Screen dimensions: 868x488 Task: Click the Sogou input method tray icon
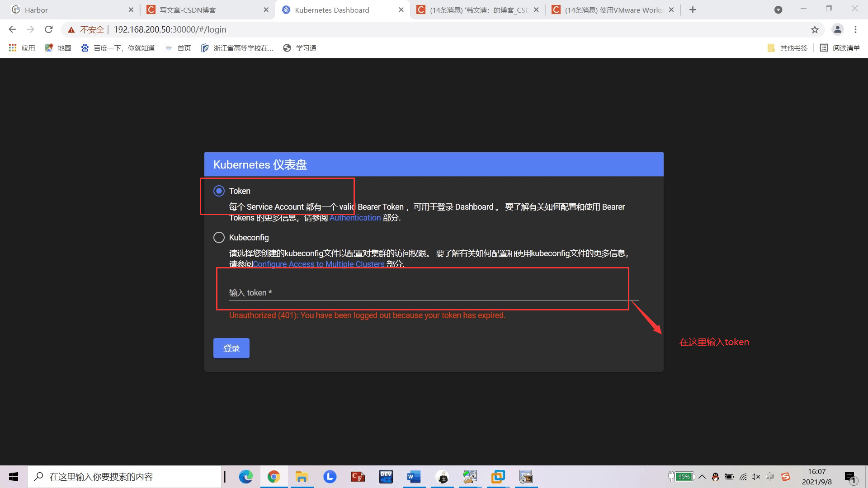pyautogui.click(x=787, y=477)
